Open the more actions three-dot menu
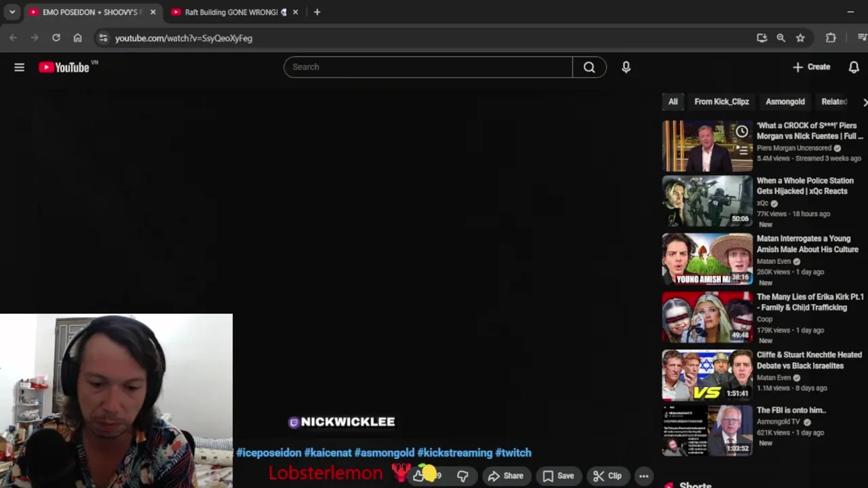868x488 pixels. point(644,476)
